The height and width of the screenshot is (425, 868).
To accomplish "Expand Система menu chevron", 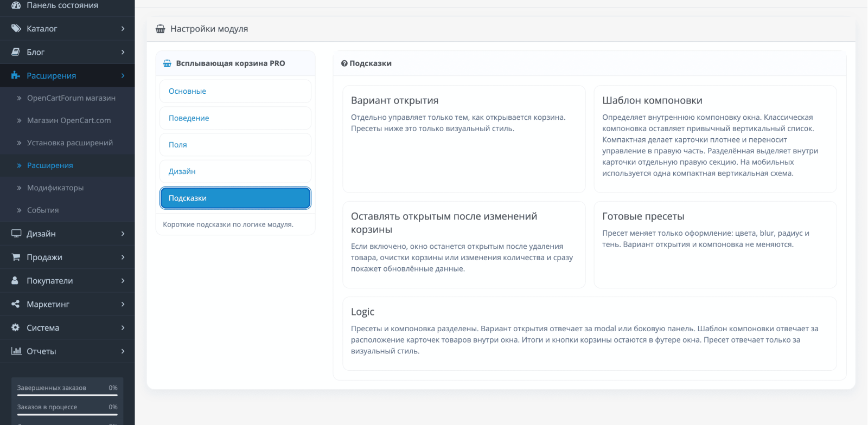I will [x=123, y=327].
